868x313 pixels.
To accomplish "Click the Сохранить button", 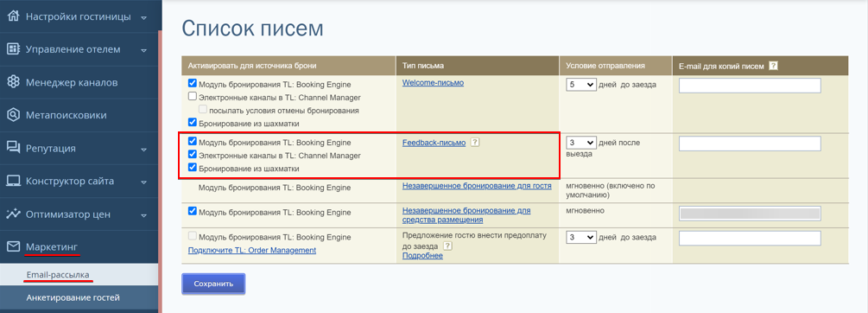I will point(213,284).
